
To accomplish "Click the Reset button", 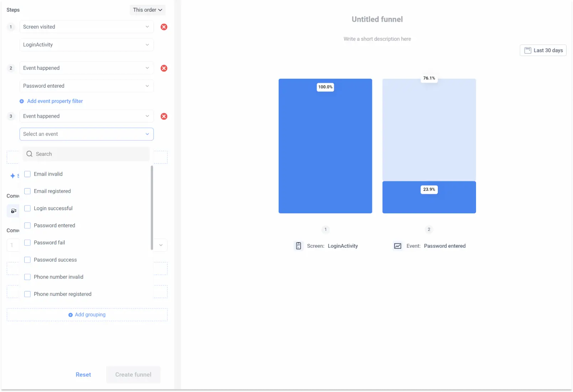I will pyautogui.click(x=83, y=375).
